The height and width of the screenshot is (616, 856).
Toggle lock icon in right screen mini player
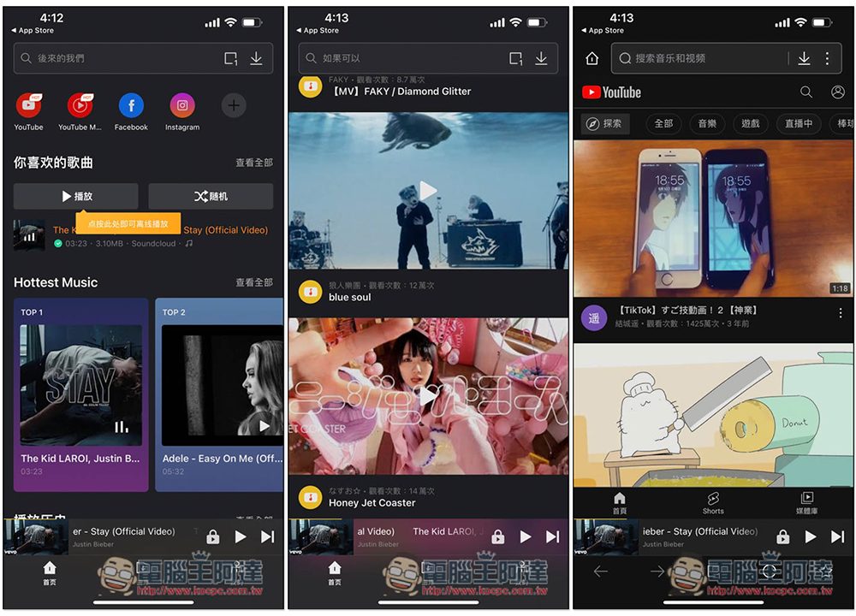(783, 537)
